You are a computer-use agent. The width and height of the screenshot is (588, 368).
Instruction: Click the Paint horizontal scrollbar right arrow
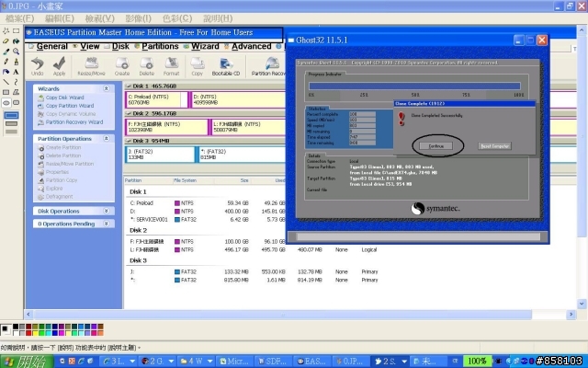[x=571, y=315]
